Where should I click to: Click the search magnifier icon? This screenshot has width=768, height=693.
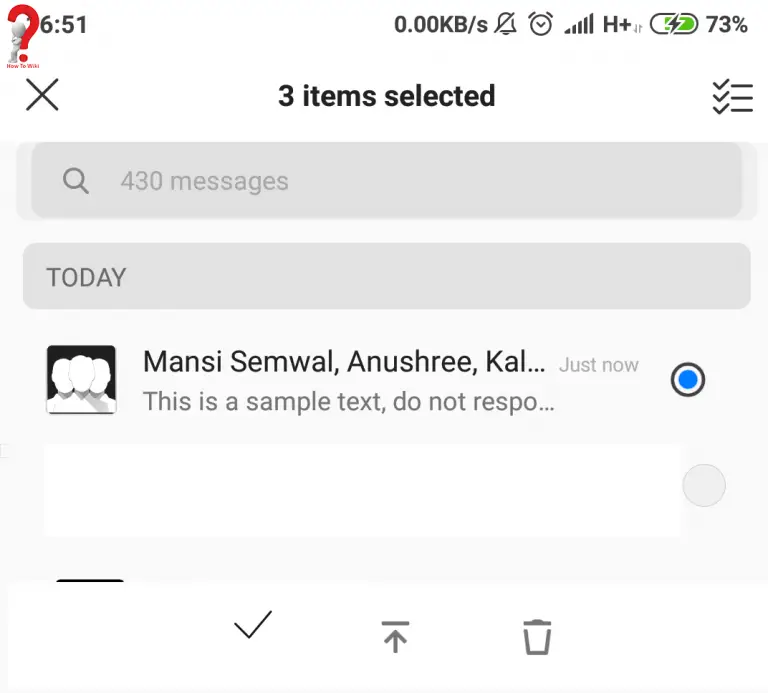(76, 181)
